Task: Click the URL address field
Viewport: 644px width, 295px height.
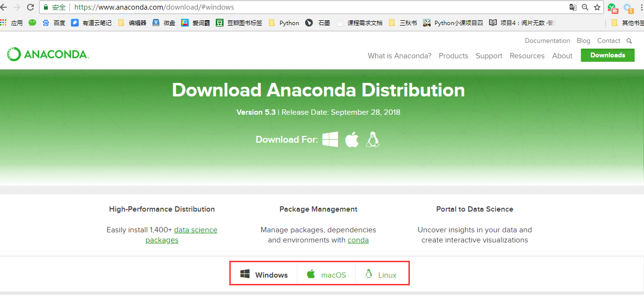Action: point(319,7)
